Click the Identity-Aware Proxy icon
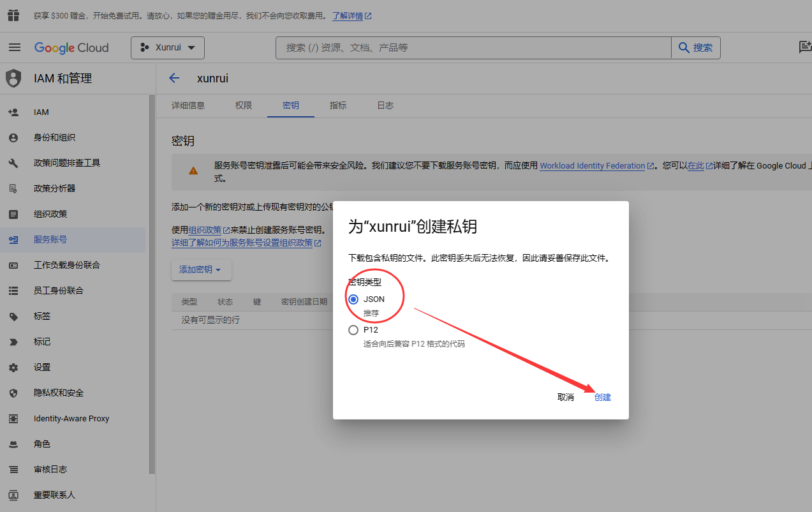The image size is (812, 512). (13, 419)
